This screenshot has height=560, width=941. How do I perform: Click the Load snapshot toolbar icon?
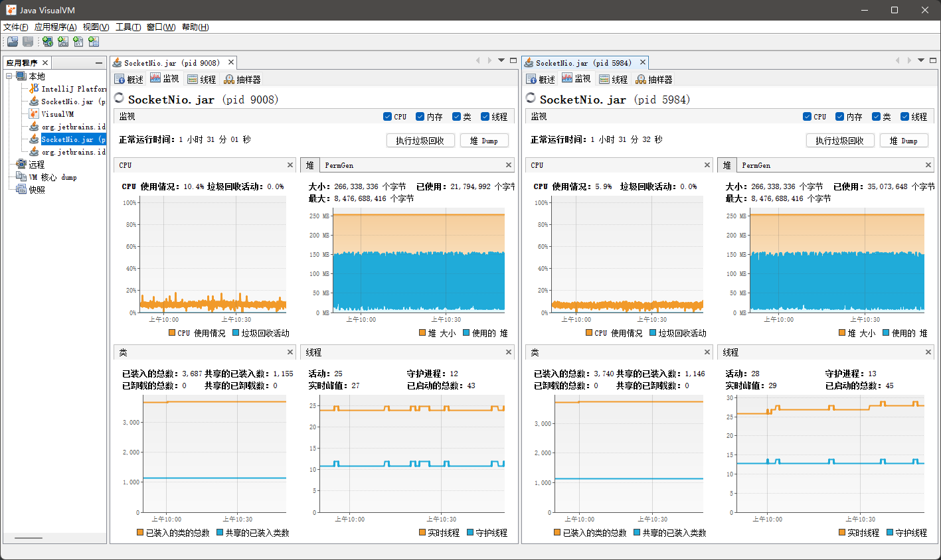click(x=12, y=42)
